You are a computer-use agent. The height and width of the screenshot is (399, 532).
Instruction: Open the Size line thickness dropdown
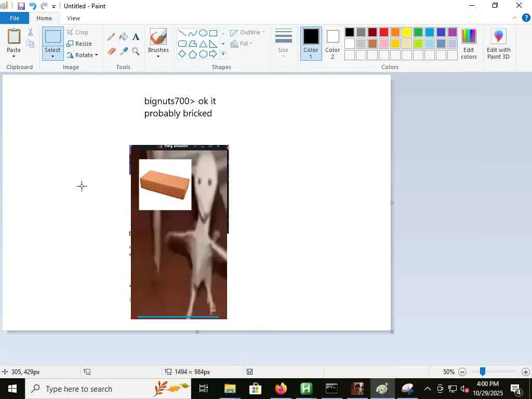(x=283, y=44)
